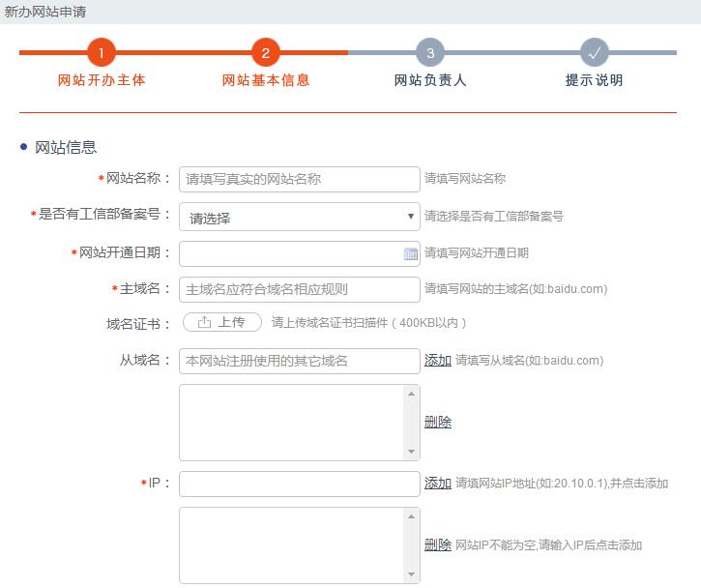The height and width of the screenshot is (588, 701).
Task: Click the 网站开通日期 date field
Action: click(290, 253)
